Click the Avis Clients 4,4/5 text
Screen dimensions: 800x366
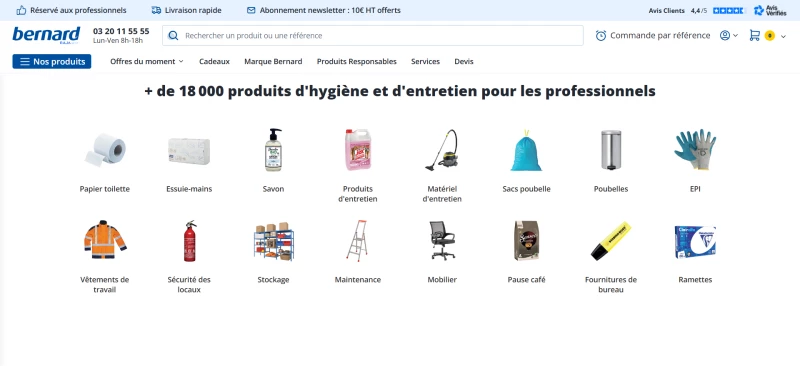678,10
